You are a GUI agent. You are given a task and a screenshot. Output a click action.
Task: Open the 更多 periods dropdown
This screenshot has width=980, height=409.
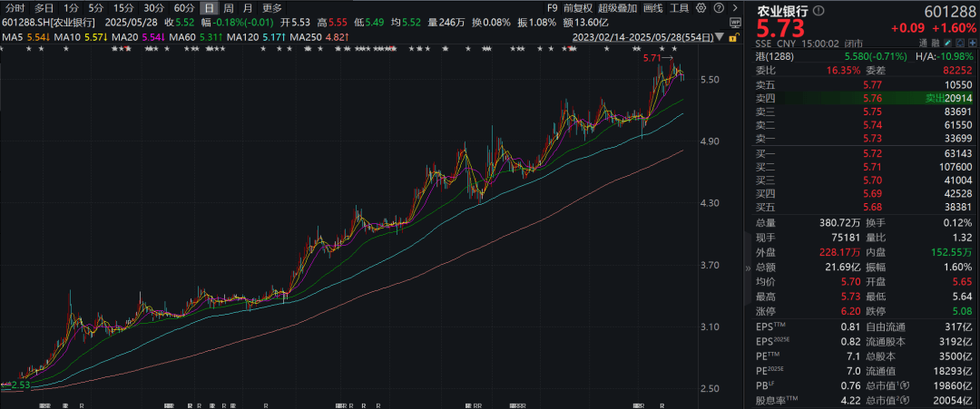tap(272, 8)
